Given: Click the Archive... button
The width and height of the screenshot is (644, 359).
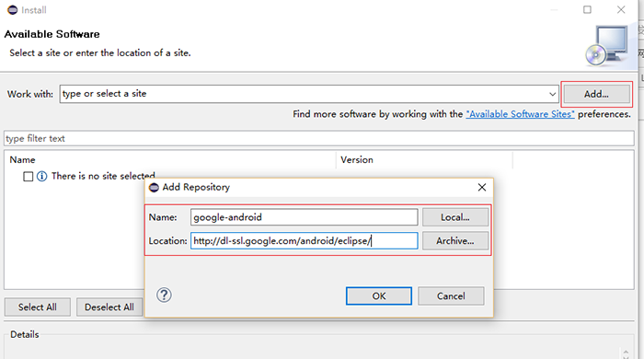Looking at the screenshot, I should click(455, 240).
